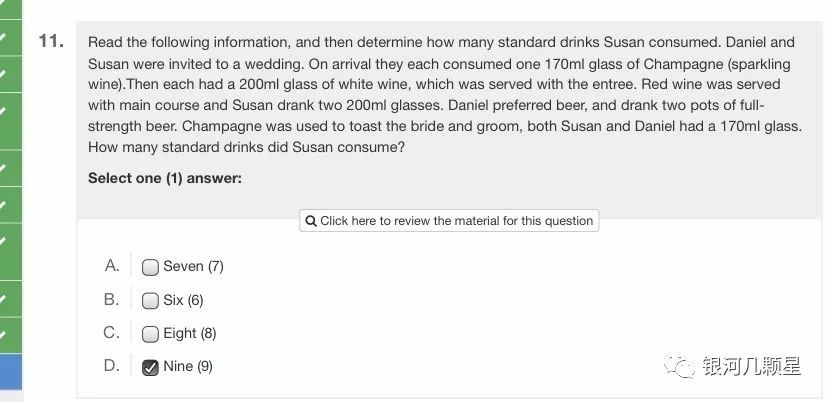Uncheck the Nine (9) checkbox
The height and width of the screenshot is (402, 828).
[x=150, y=367]
